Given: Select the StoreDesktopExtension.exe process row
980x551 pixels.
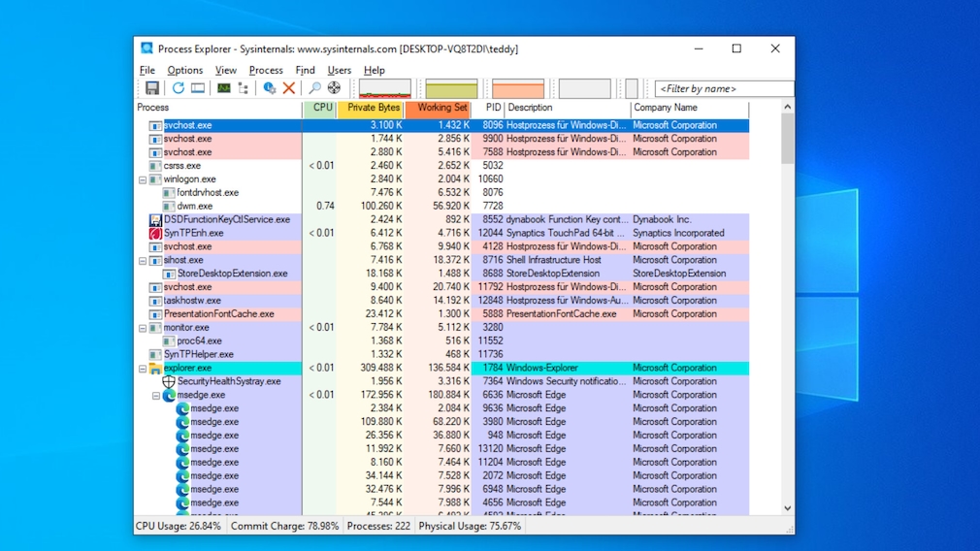Looking at the screenshot, I should click(441, 274).
